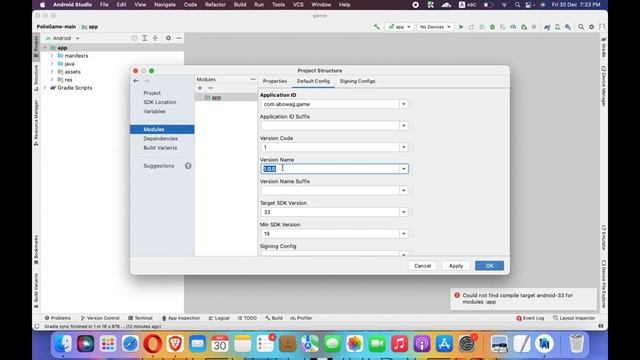Open Application ID Suffix dropdown arrow
Image resolution: width=640 pixels, height=360 pixels.
pos(404,126)
